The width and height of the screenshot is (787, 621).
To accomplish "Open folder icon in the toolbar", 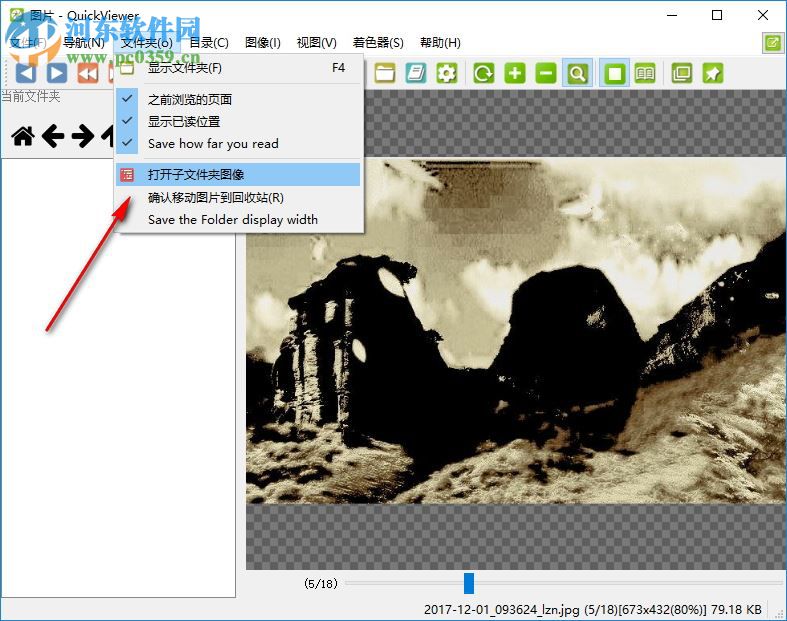I will (385, 73).
